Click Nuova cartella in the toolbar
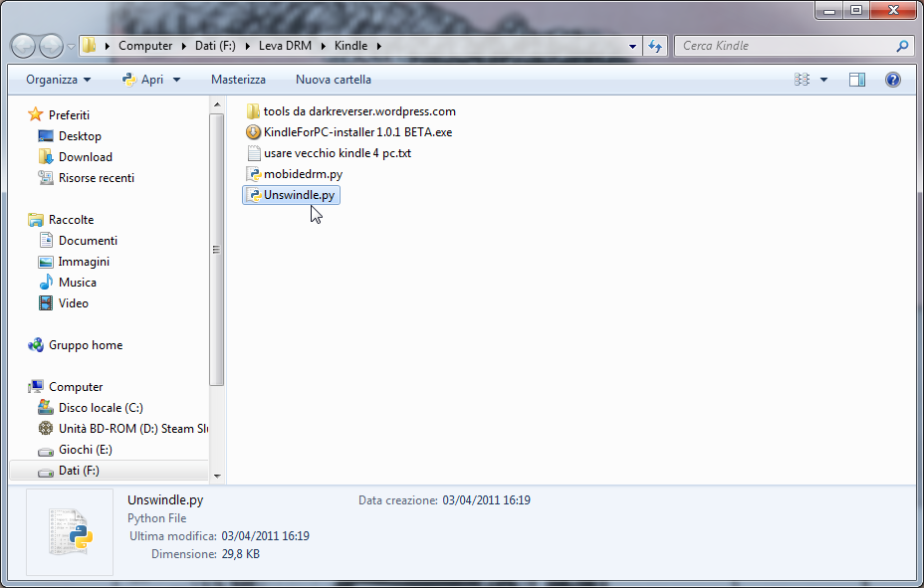The width and height of the screenshot is (924, 588). click(x=334, y=80)
